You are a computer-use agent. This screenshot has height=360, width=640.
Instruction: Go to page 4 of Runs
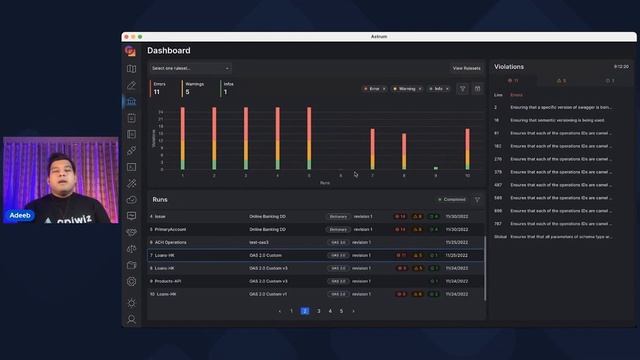330,311
